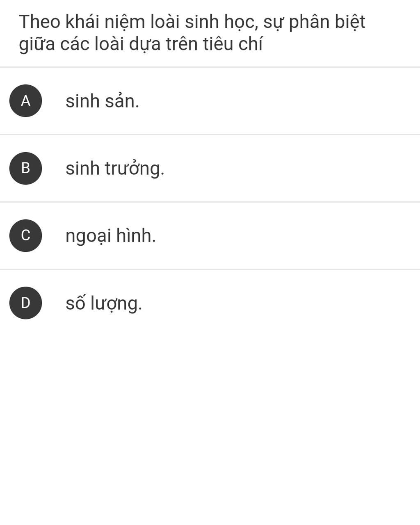Click the question line "giữa các loài dựa trên tiêu chí"
This screenshot has height=525, width=420.
point(141,44)
